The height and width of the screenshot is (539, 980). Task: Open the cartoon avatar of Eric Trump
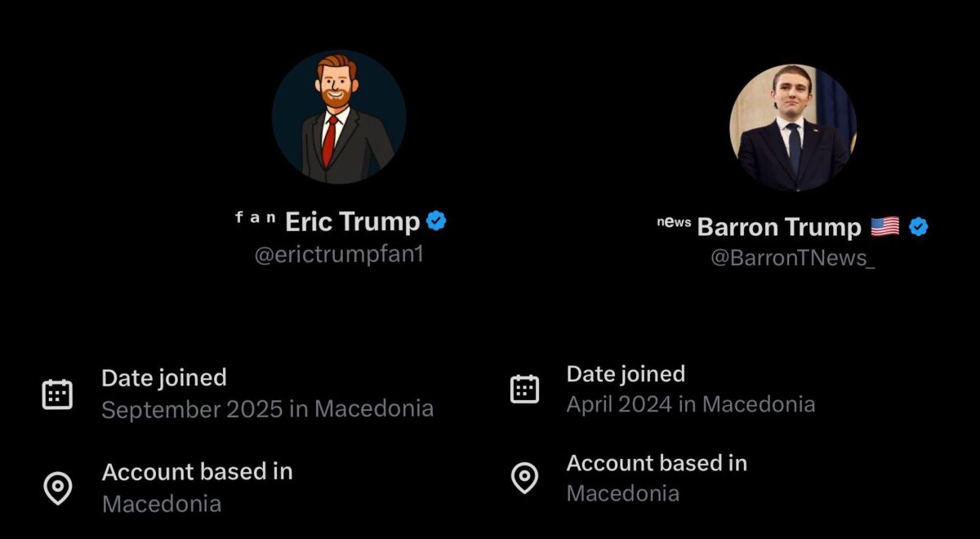pyautogui.click(x=339, y=117)
